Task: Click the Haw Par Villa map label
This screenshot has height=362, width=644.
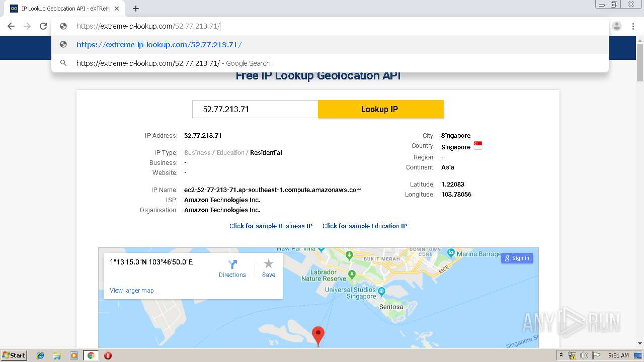Action: (x=296, y=249)
